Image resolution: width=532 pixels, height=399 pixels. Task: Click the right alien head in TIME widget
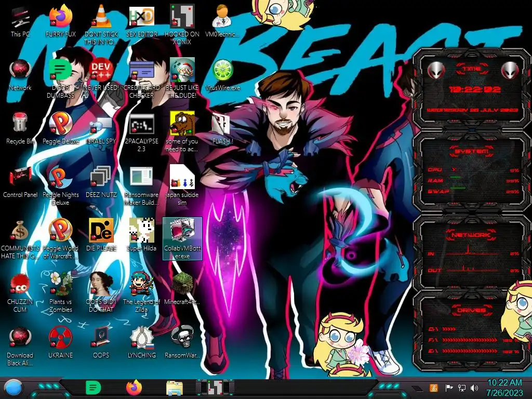click(x=510, y=70)
